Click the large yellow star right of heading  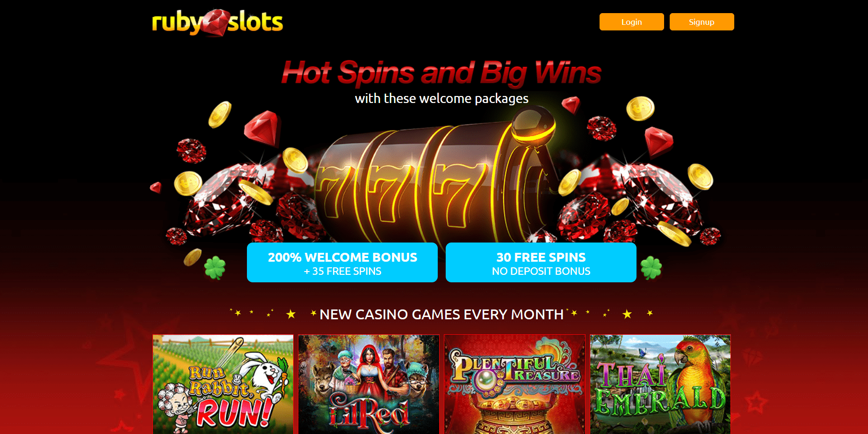coord(627,314)
